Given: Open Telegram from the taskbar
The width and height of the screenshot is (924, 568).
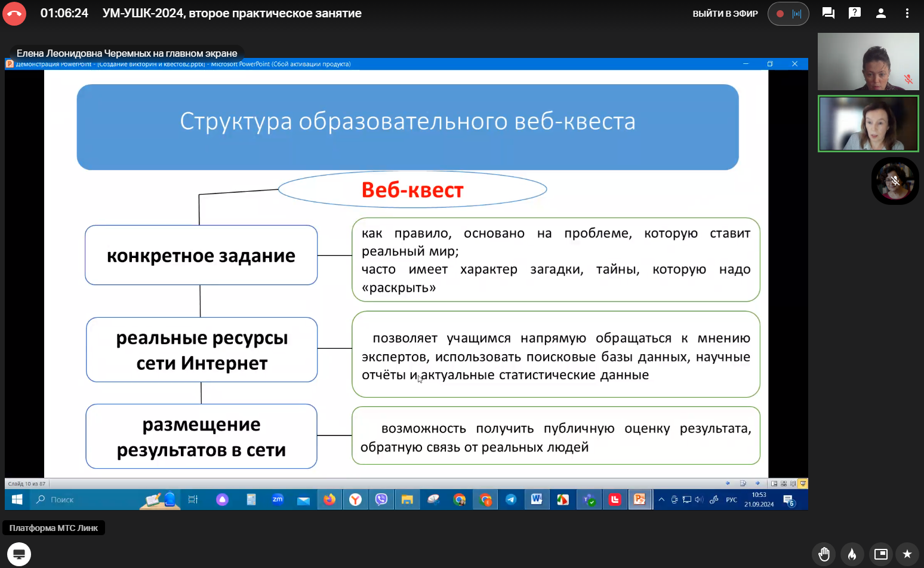Looking at the screenshot, I should tap(511, 500).
